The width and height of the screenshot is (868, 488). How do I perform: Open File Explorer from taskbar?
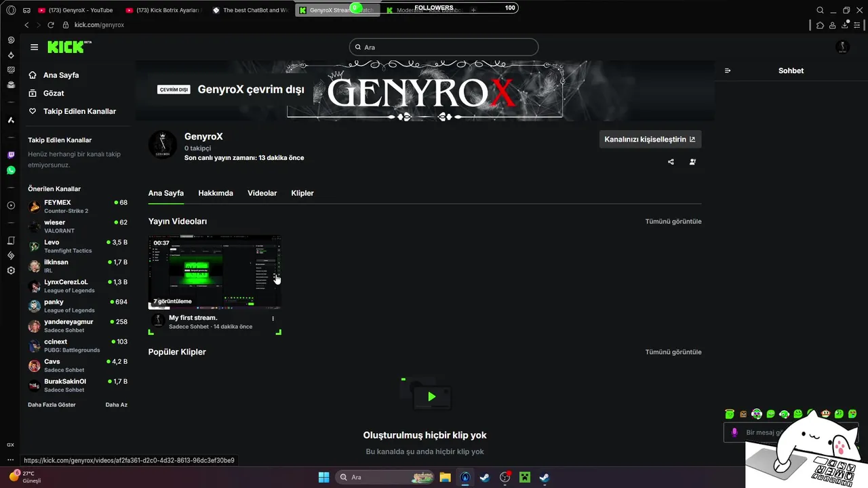445,477
